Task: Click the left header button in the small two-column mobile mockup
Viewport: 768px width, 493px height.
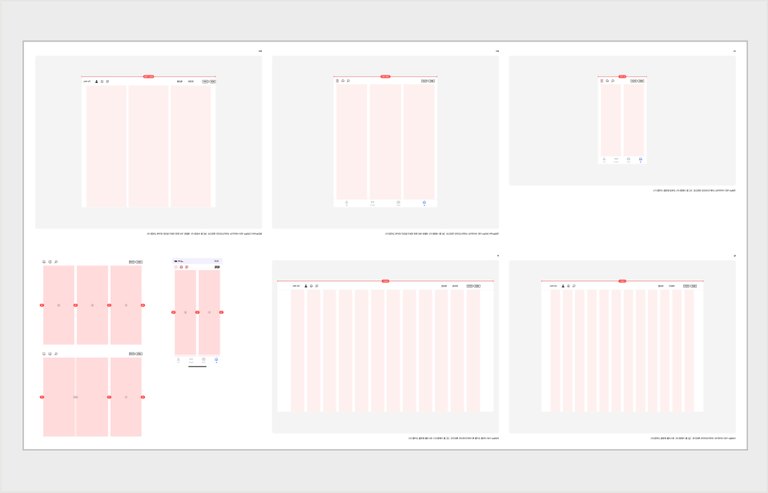Action: (x=634, y=81)
